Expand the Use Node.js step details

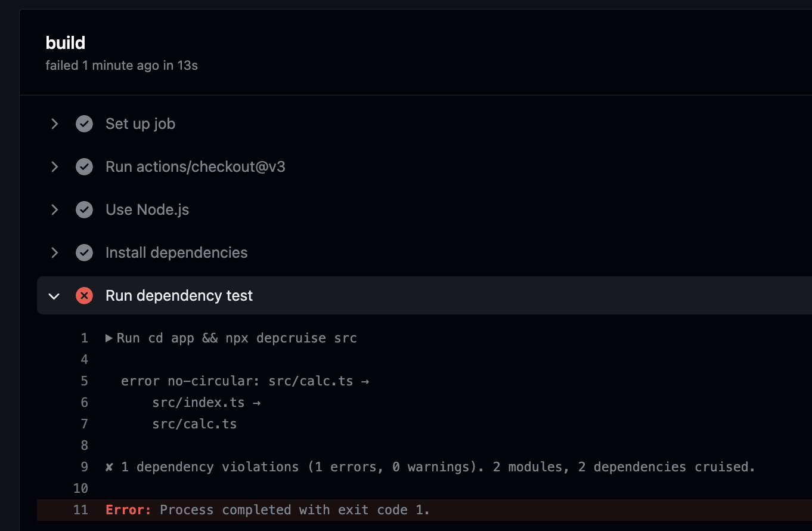click(x=54, y=209)
